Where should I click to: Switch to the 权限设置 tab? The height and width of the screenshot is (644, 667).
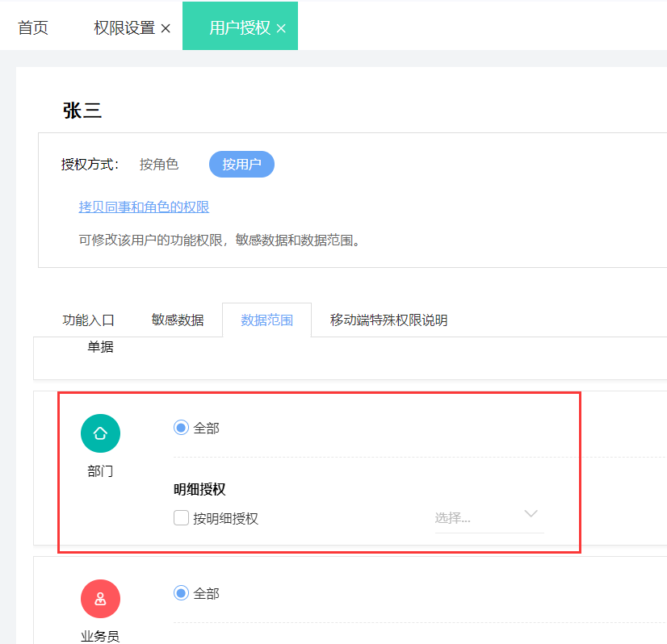124,27
